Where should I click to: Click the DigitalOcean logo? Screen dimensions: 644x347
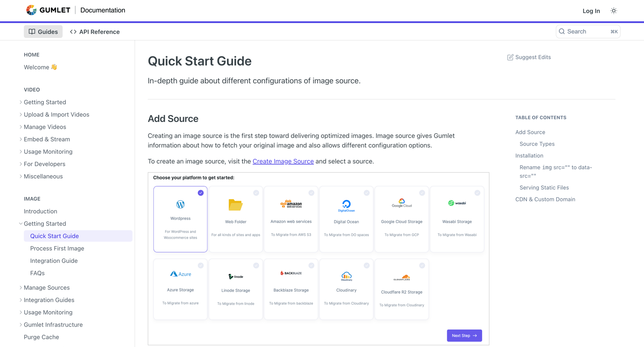click(x=346, y=206)
